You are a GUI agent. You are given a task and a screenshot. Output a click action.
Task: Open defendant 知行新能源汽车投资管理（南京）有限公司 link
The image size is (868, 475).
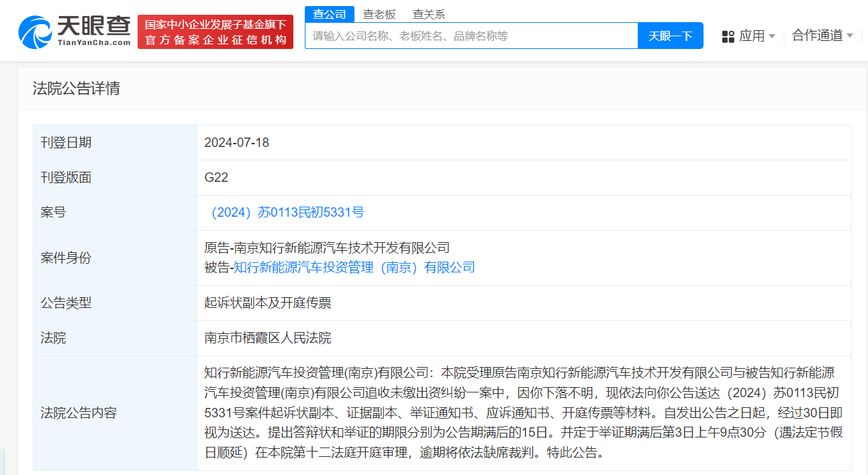pos(354,268)
